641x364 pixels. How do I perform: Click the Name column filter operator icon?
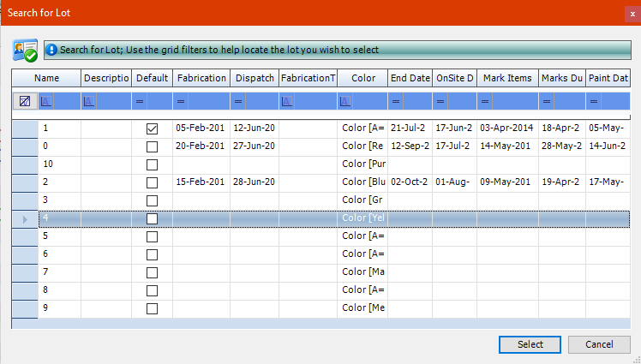[46, 101]
